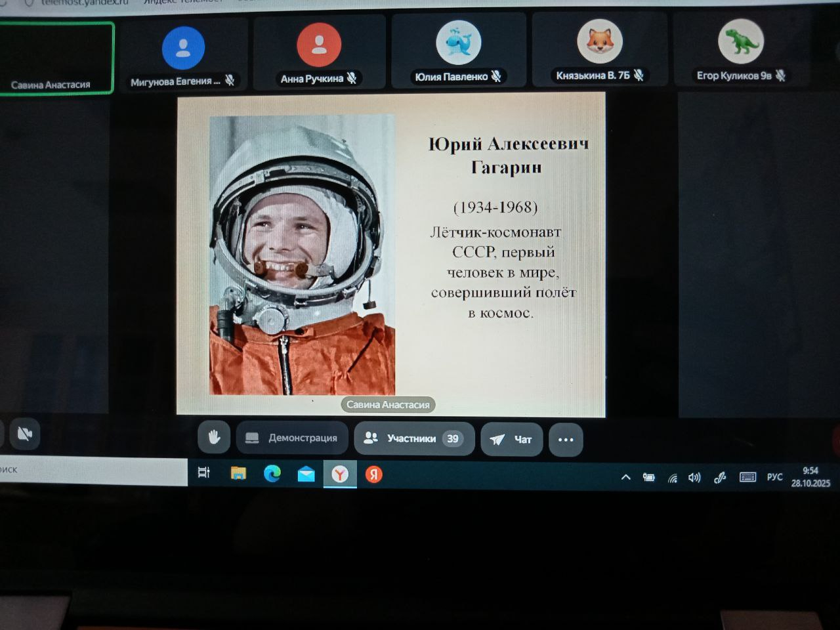Switch to the active Yandex Browser window
The image size is (840, 630).
point(340,474)
